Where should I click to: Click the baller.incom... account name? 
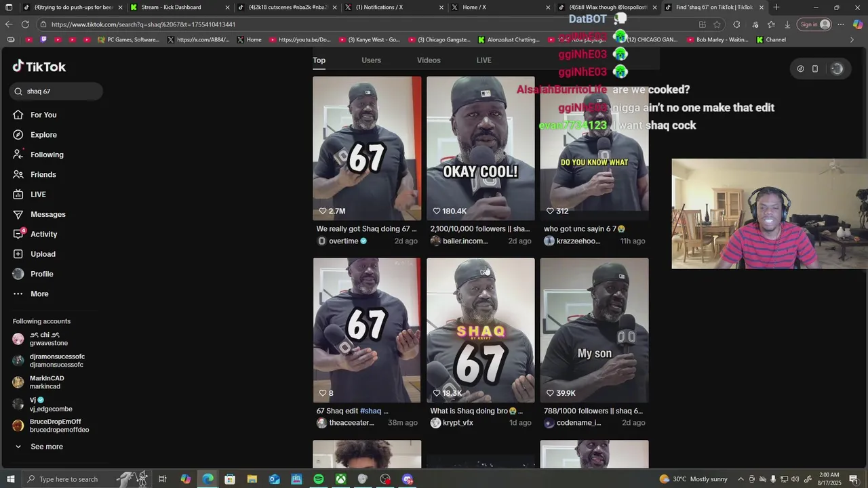click(465, 241)
